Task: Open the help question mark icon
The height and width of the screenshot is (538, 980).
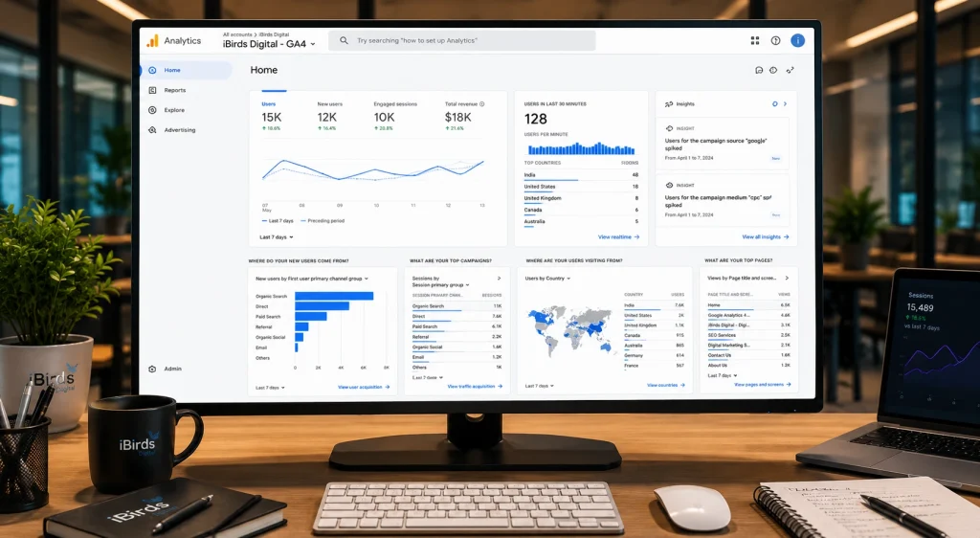Action: [775, 40]
